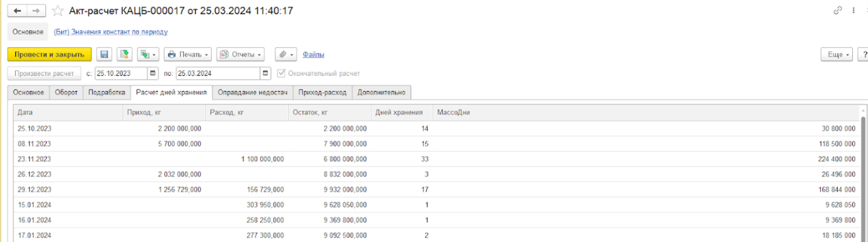The width and height of the screenshot is (868, 242).
Task: Switch to the Подработка tab
Action: pos(106,92)
